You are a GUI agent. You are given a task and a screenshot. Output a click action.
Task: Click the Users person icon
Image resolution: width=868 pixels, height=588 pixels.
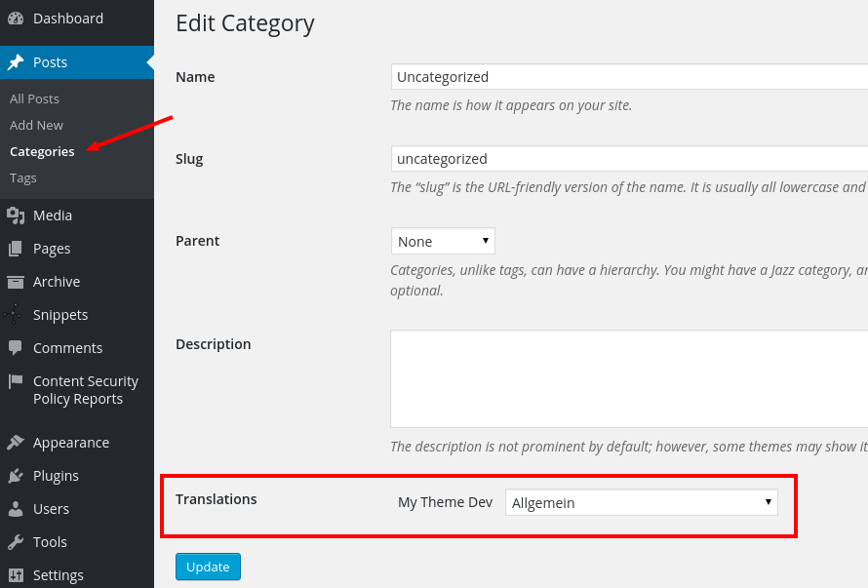pyautogui.click(x=16, y=509)
